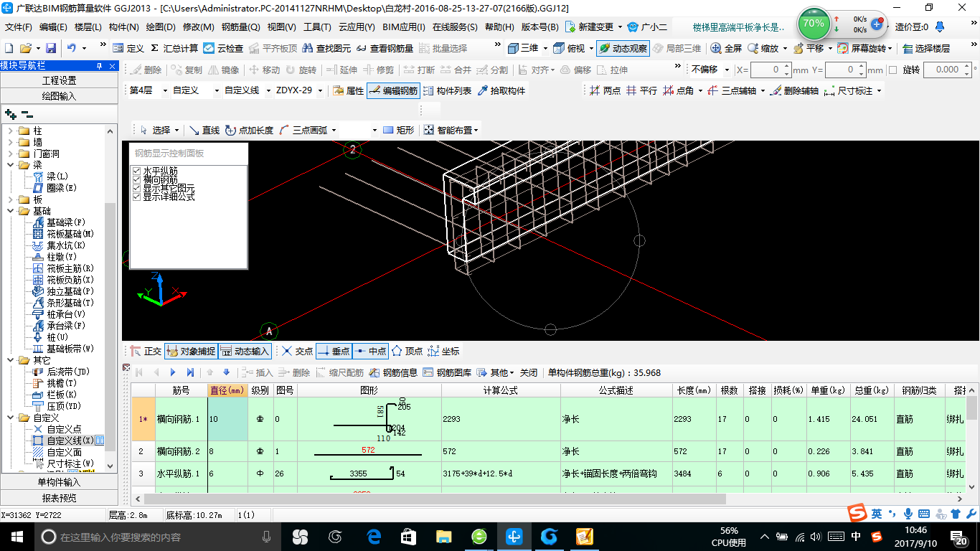Click 删除辅轴 delete auxiliary axis
This screenshot has width=980, height=551.
pos(794,90)
